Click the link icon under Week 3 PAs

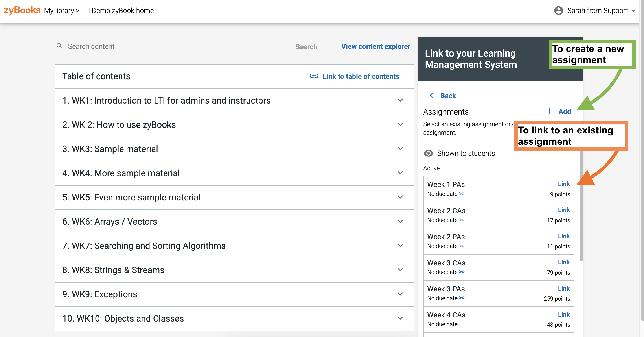coord(462,298)
